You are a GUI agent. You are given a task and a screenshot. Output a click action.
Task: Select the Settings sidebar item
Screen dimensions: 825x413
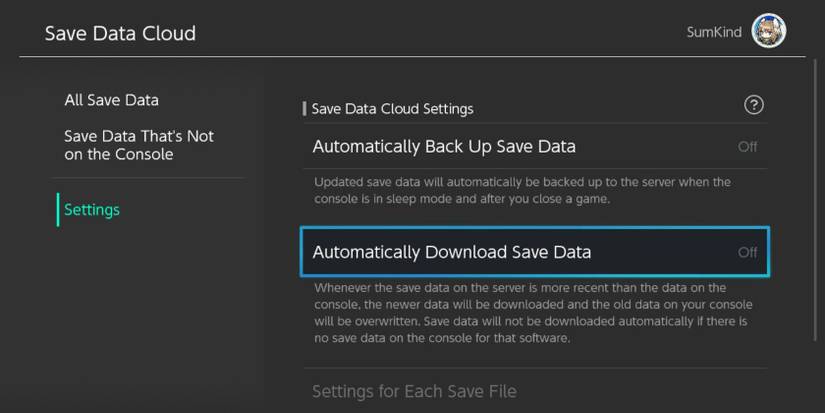tap(92, 210)
